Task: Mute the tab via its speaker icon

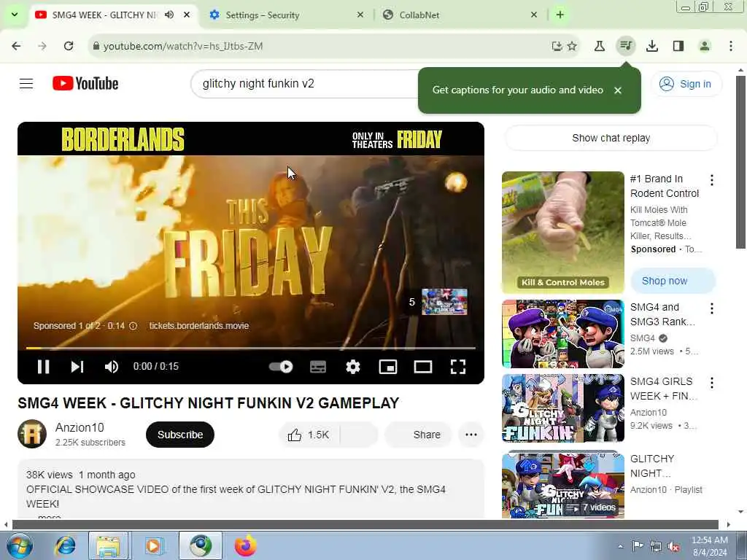Action: (169, 15)
